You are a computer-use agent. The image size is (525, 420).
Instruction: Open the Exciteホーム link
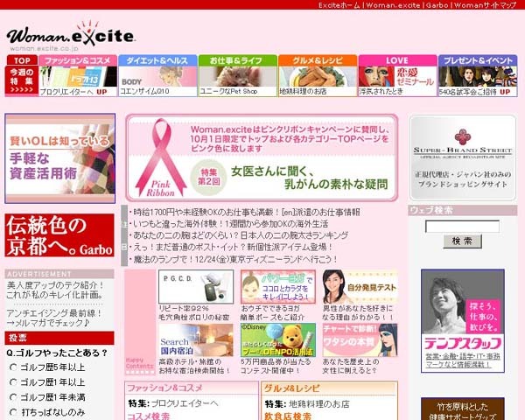[x=339, y=5]
